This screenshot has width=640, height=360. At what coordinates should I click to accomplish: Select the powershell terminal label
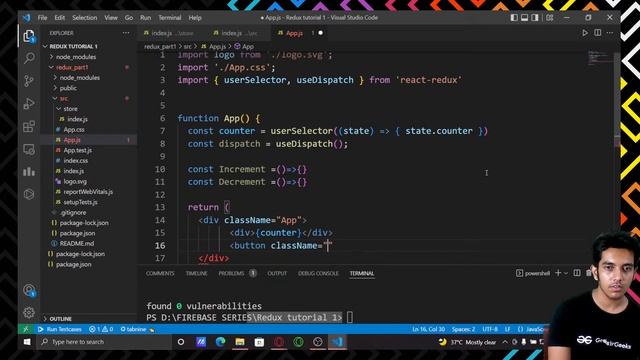[533, 273]
